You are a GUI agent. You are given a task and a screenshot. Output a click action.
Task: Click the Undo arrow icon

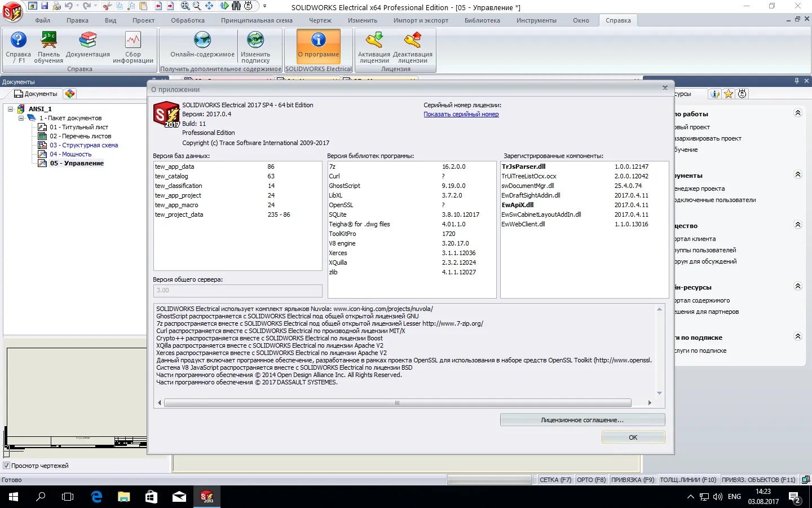pyautogui.click(x=68, y=6)
